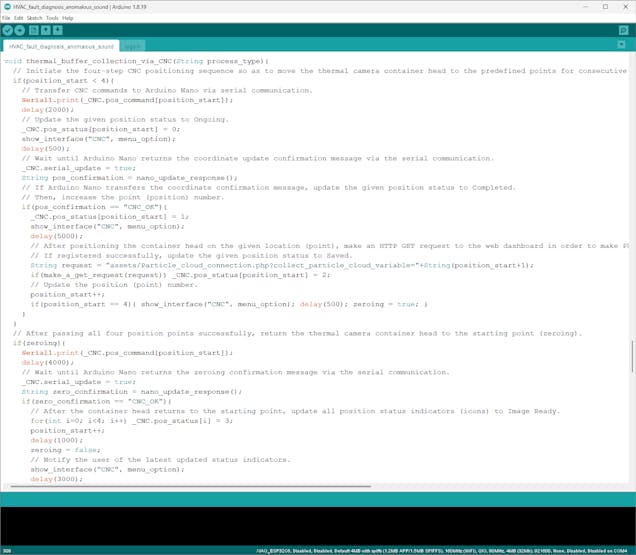Click the 'delay(4000);' line

click(47, 363)
